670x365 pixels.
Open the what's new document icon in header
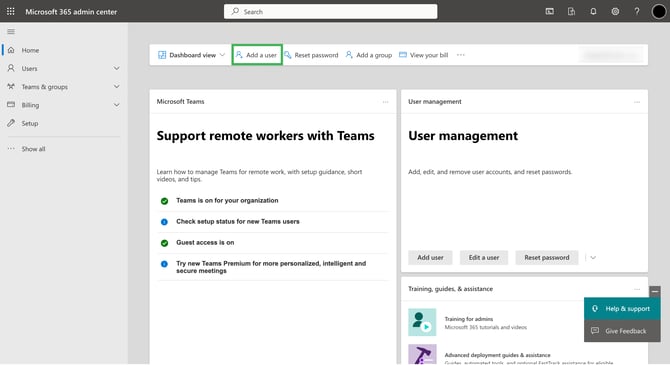point(571,12)
